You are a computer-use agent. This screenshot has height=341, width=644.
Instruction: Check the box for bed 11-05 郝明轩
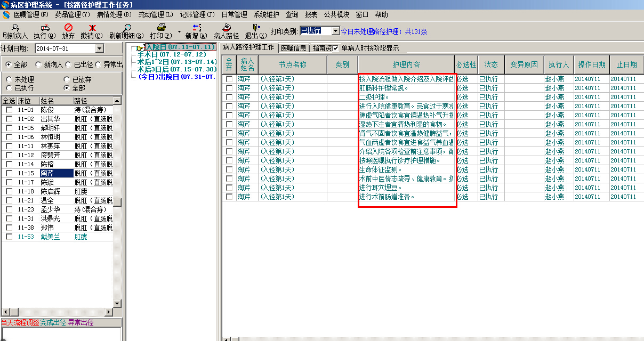point(9,128)
